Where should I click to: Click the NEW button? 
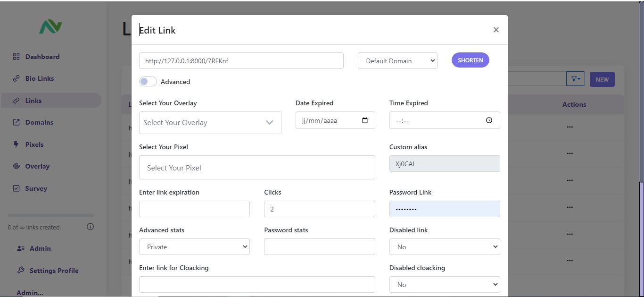[602, 79]
